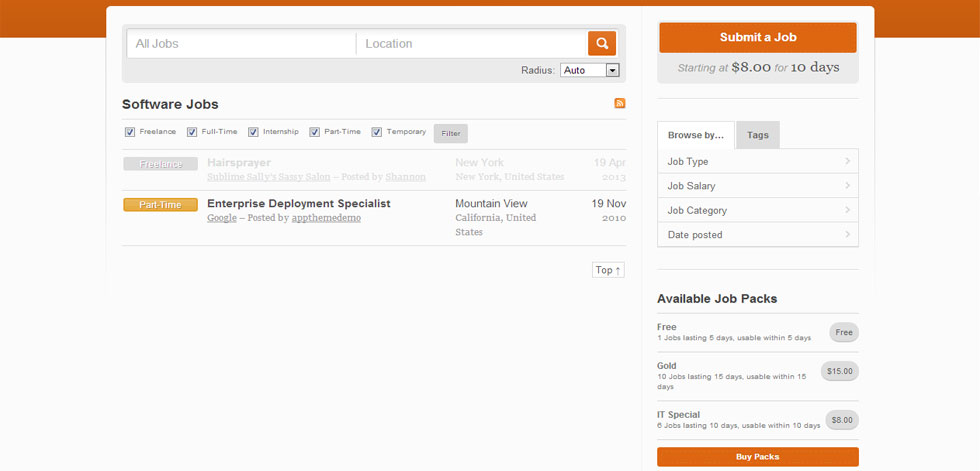This screenshot has height=471, width=980.
Task: Focus the Location search field
Action: (471, 44)
